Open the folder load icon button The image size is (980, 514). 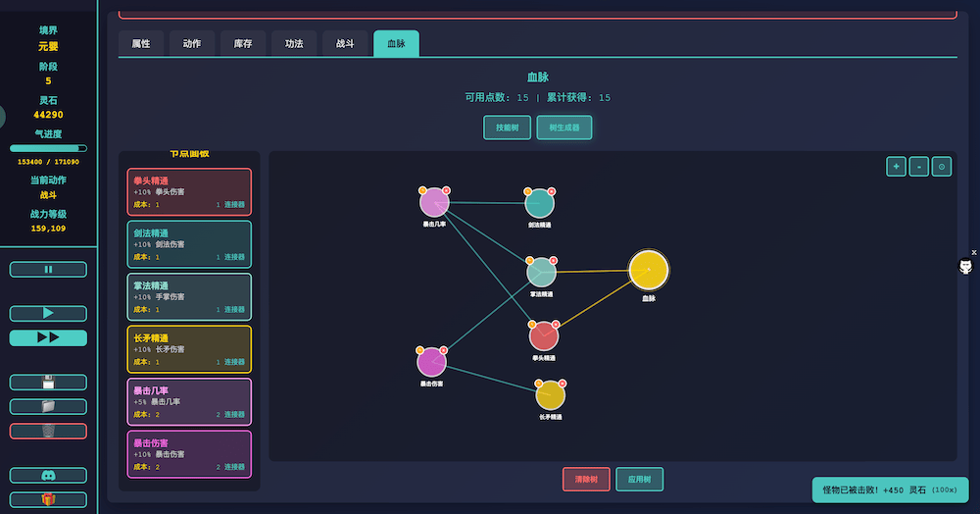coord(48,406)
